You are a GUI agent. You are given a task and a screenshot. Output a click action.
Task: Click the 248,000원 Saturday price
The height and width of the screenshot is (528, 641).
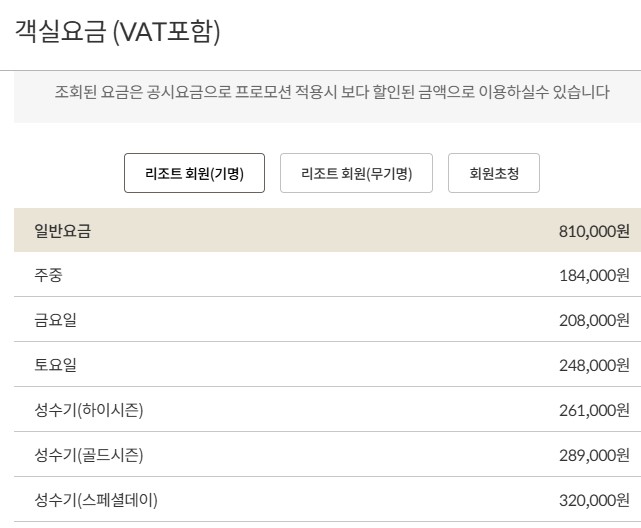tap(594, 365)
